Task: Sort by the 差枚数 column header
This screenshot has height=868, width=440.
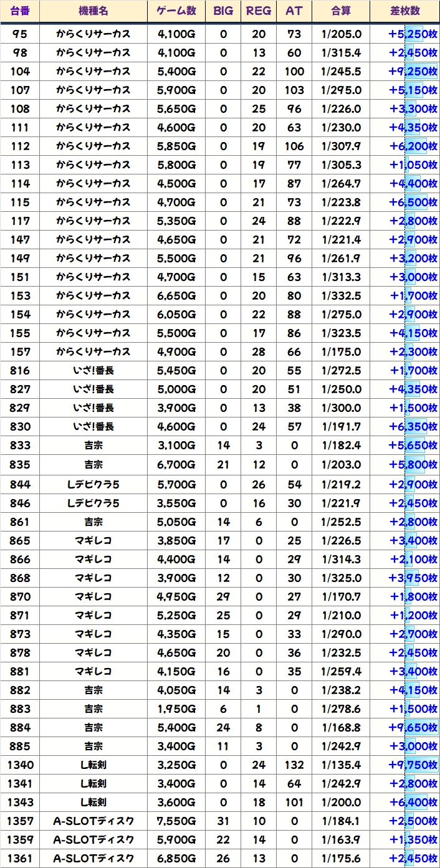Action: click(404, 11)
